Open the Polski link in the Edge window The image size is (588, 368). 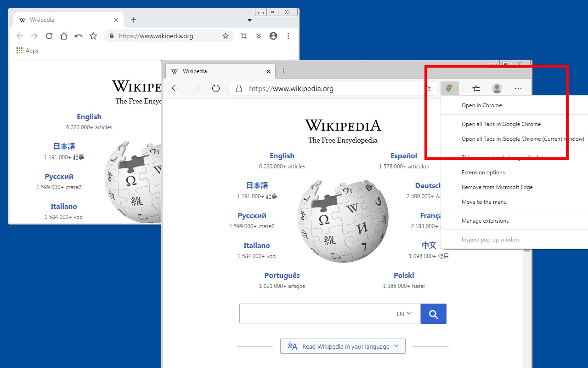404,276
